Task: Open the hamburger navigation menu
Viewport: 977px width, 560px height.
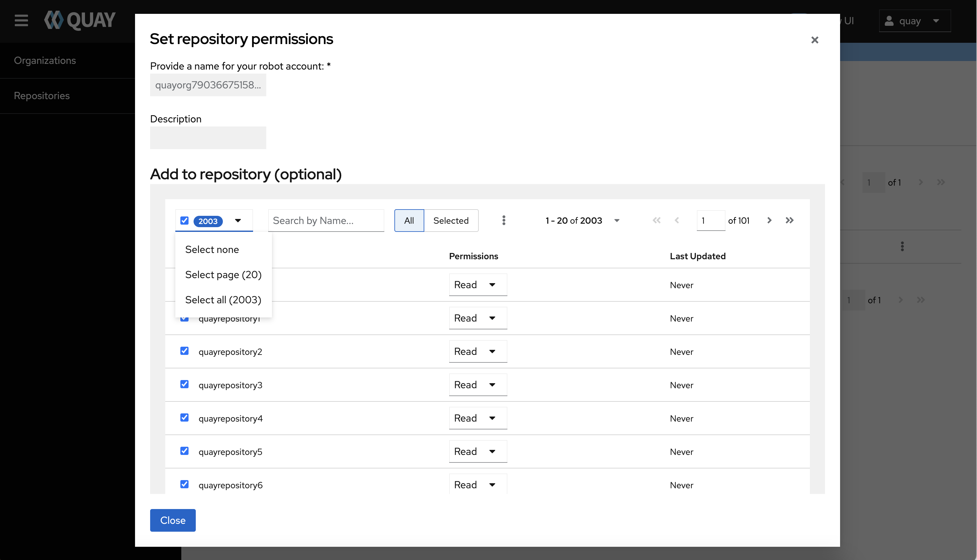Action: pos(21,20)
